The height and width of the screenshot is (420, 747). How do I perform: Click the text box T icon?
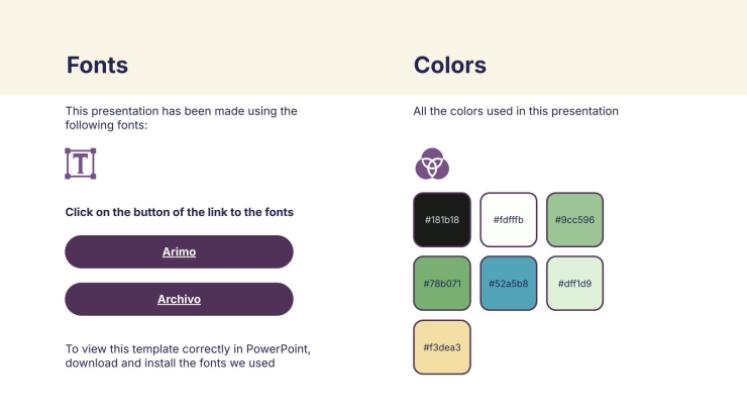pyautogui.click(x=80, y=163)
